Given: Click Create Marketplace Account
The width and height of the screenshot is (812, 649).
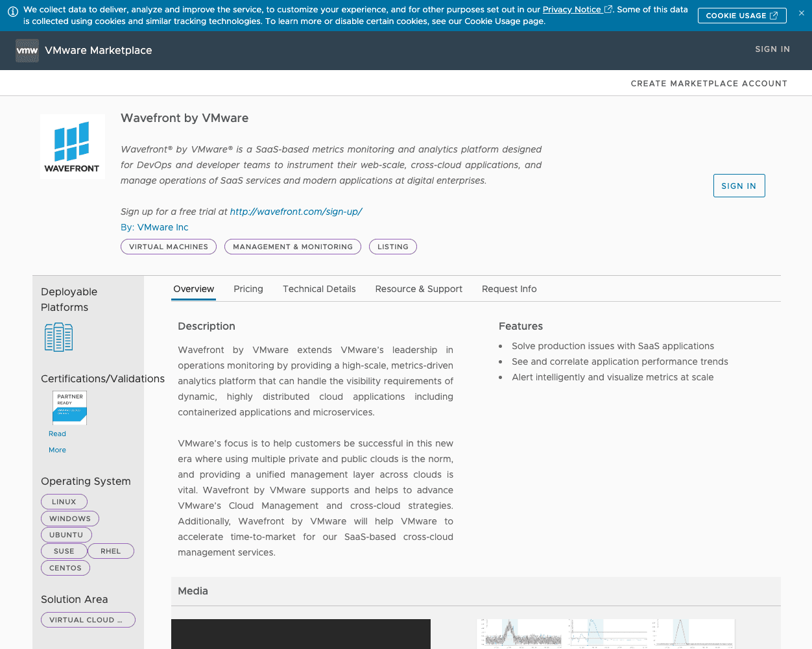Looking at the screenshot, I should (x=709, y=84).
